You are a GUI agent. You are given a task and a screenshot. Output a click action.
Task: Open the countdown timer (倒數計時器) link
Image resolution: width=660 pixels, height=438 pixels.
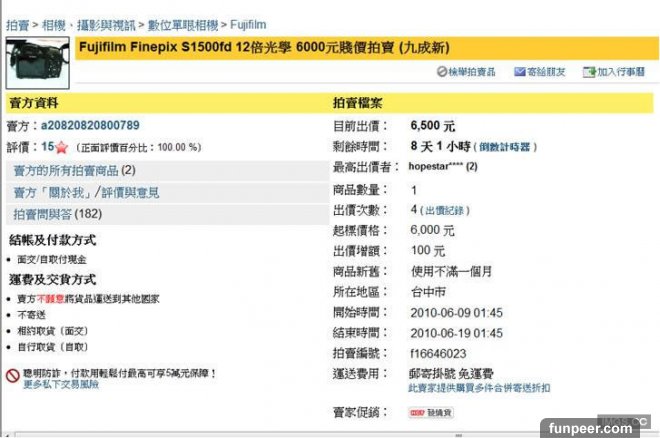506,147
